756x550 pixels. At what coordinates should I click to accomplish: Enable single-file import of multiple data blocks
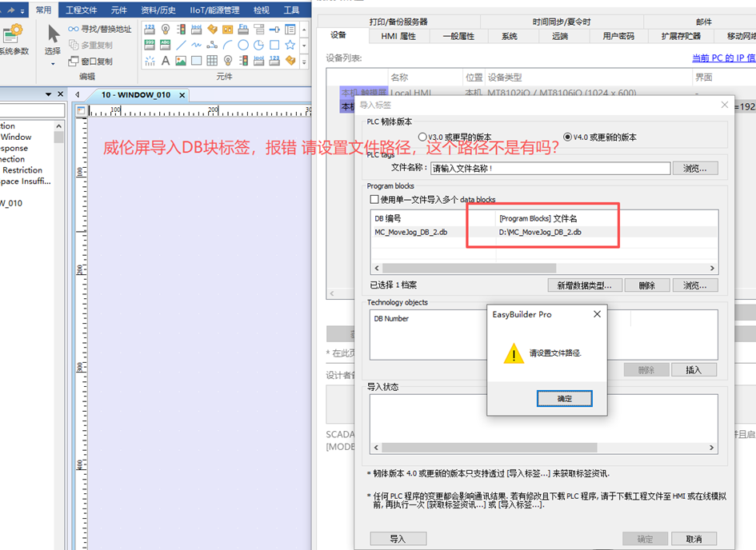pos(374,199)
